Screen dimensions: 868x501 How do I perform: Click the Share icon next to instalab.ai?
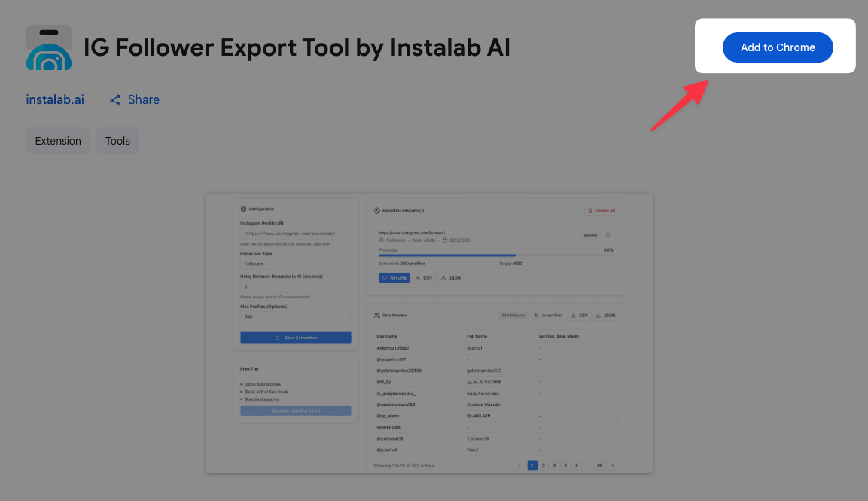(x=115, y=99)
